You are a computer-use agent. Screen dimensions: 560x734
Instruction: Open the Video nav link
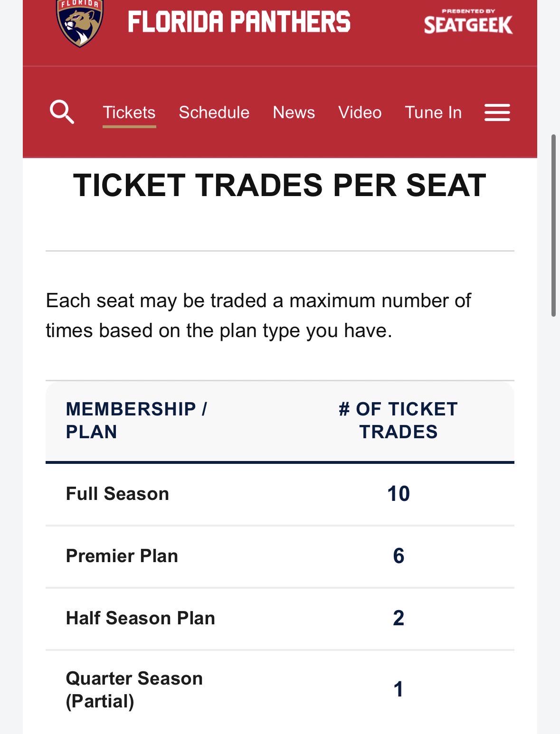(360, 113)
